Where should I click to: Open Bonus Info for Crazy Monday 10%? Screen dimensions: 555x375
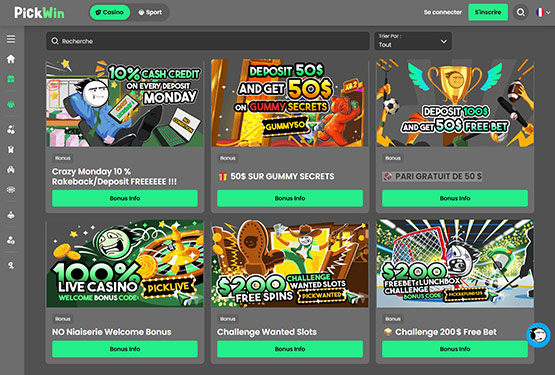coord(125,198)
